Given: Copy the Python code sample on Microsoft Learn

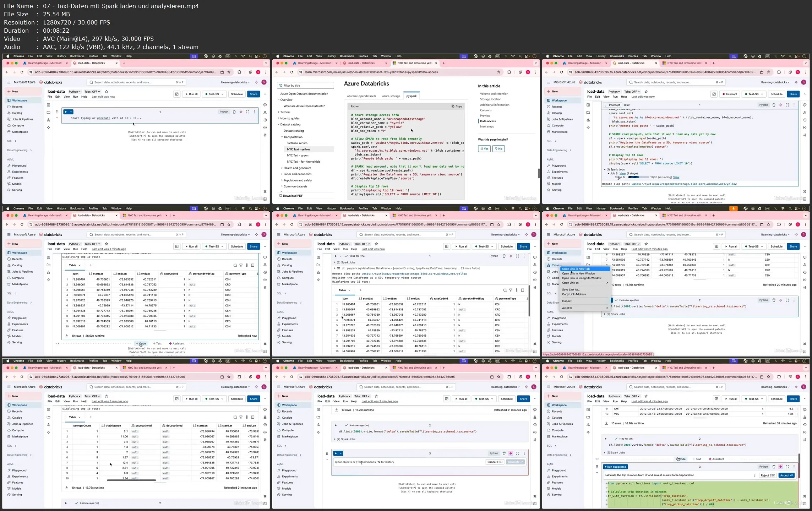Looking at the screenshot, I should click(x=457, y=106).
